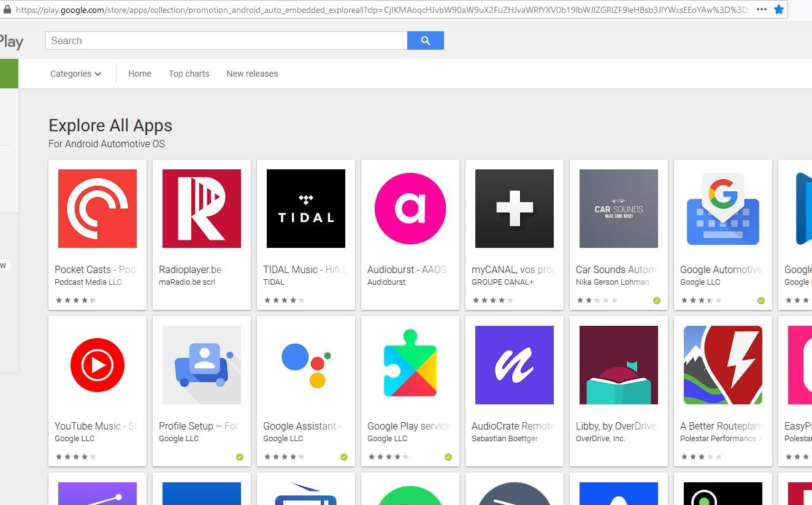812x505 pixels.
Task: Click the GROUPE CANAL+ developer link
Action: (502, 282)
